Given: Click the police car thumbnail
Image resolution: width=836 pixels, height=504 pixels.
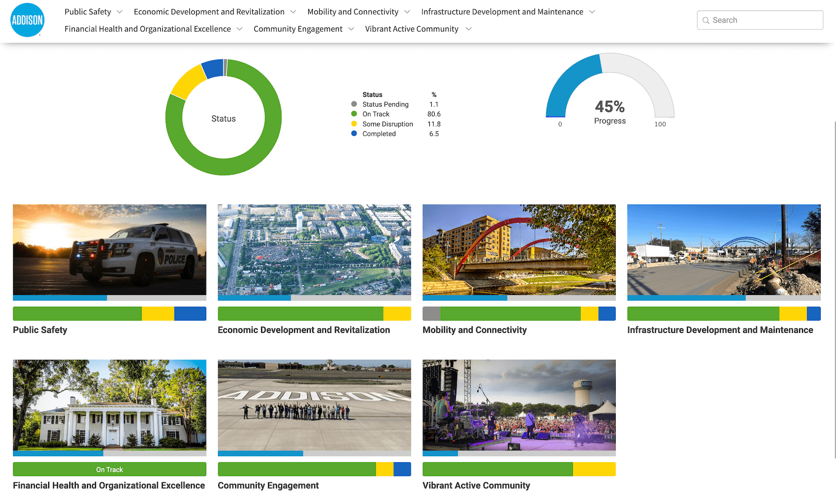Looking at the screenshot, I should point(110,250).
